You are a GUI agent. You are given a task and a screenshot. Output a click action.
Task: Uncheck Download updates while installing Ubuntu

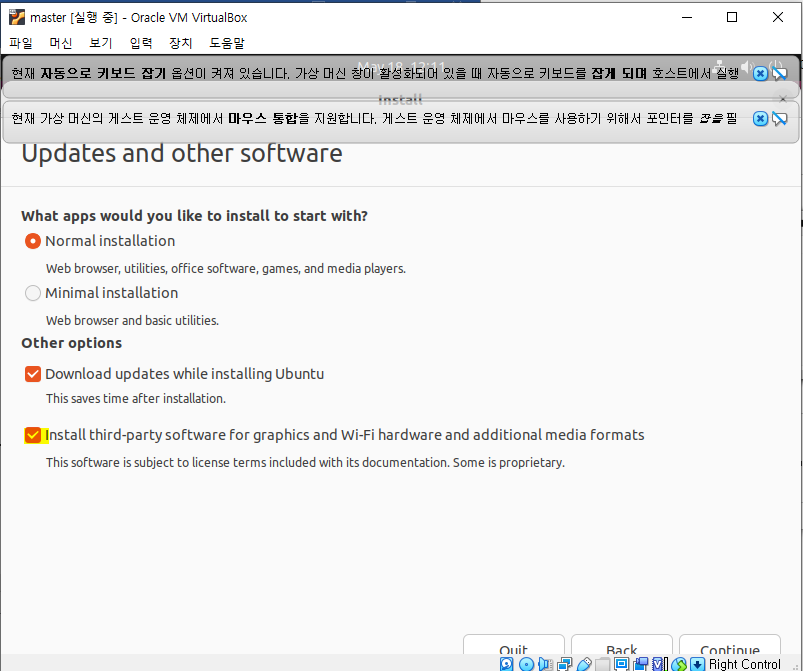click(x=33, y=374)
